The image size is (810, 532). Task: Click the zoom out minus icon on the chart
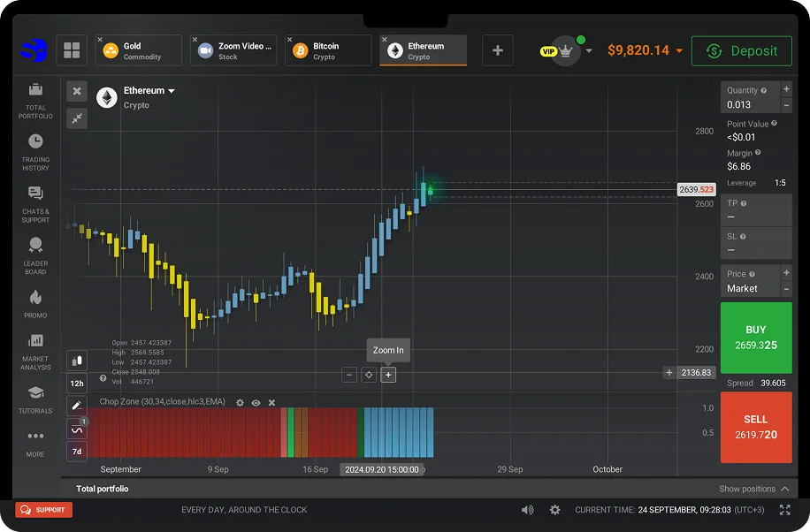point(348,375)
